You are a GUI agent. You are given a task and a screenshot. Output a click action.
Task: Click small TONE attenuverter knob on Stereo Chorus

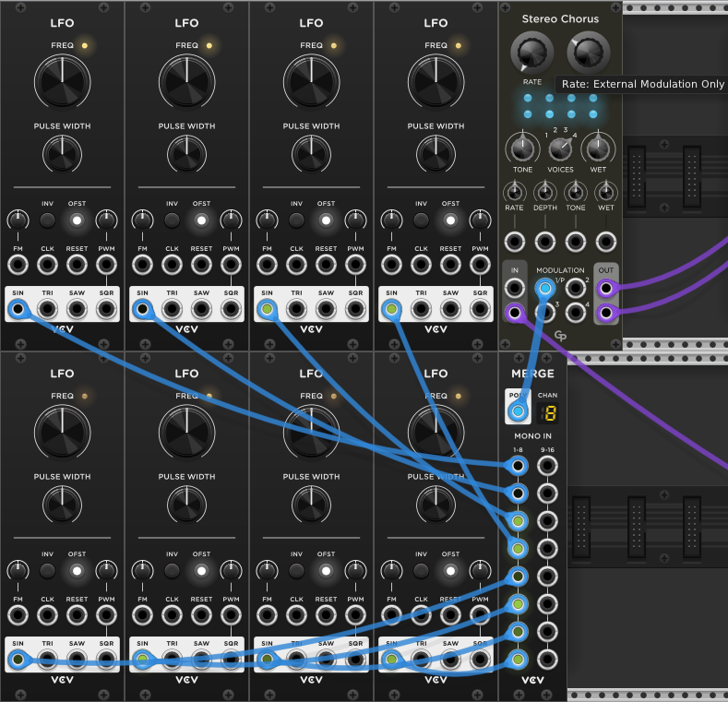click(575, 192)
